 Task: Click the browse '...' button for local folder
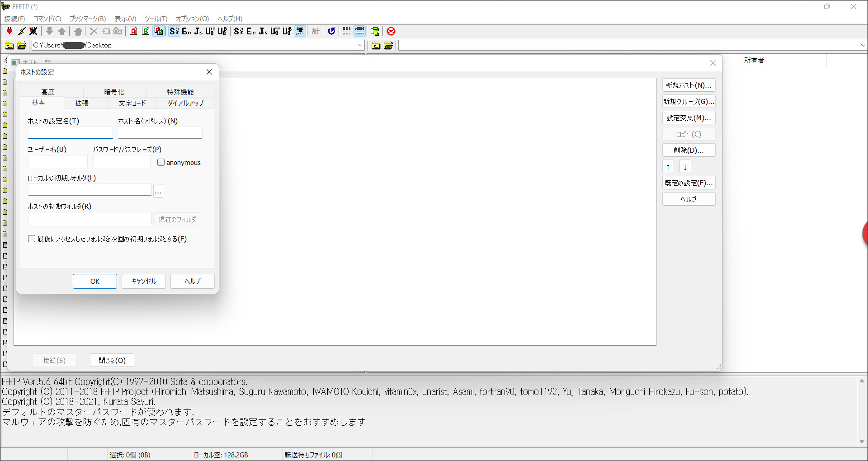[158, 191]
